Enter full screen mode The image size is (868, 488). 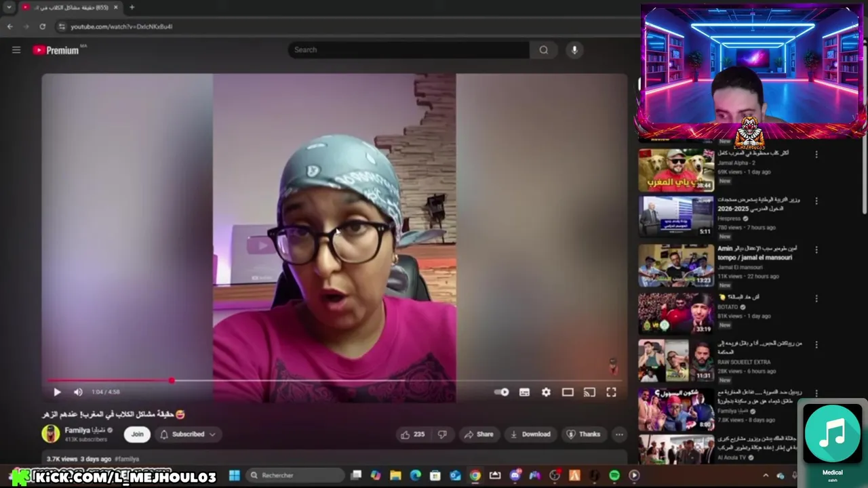click(x=611, y=392)
